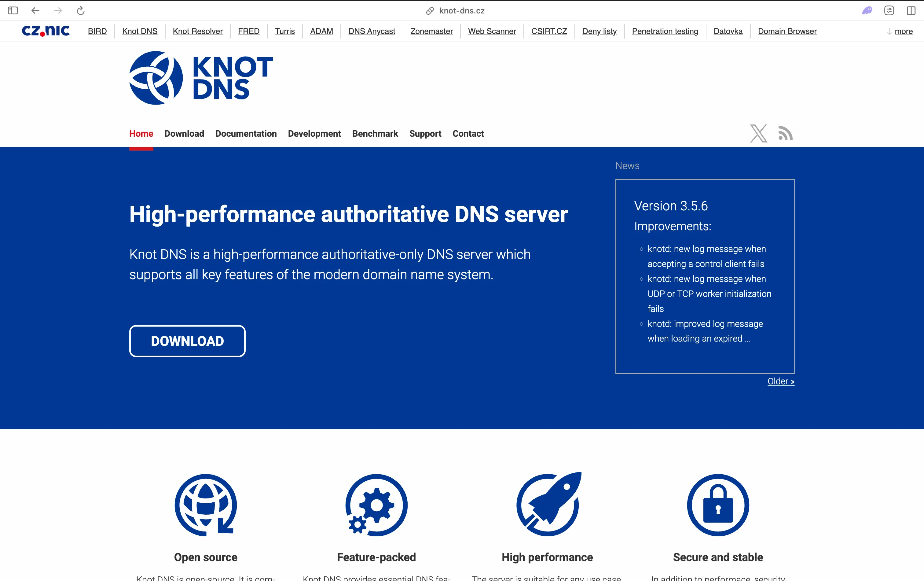
Task: Open the CSIRT.CZ link
Action: [549, 31]
